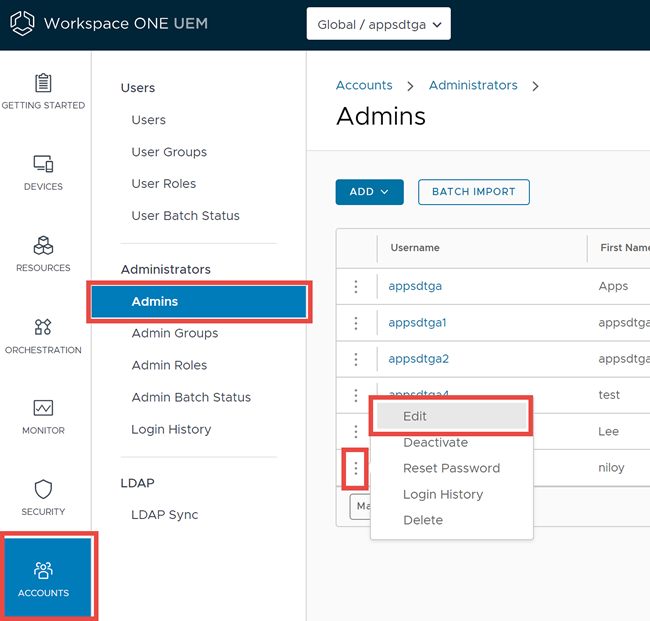Click the BATCH IMPORT button
The width and height of the screenshot is (650, 621).
(473, 192)
